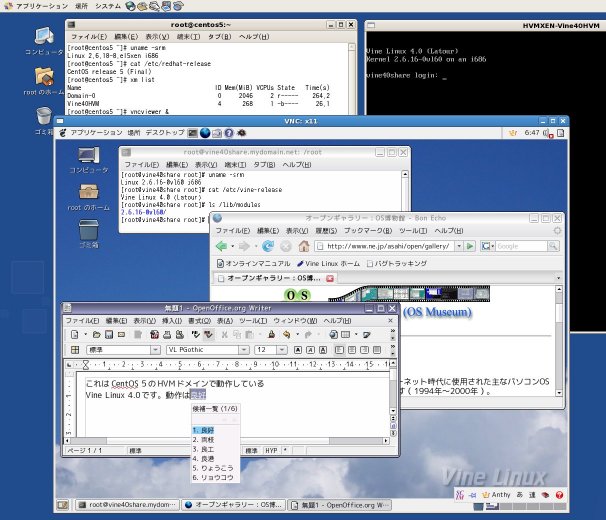Click the Open folder icon in Writer toolbar
Image resolution: width=606 pixels, height=520 pixels.
click(97, 334)
